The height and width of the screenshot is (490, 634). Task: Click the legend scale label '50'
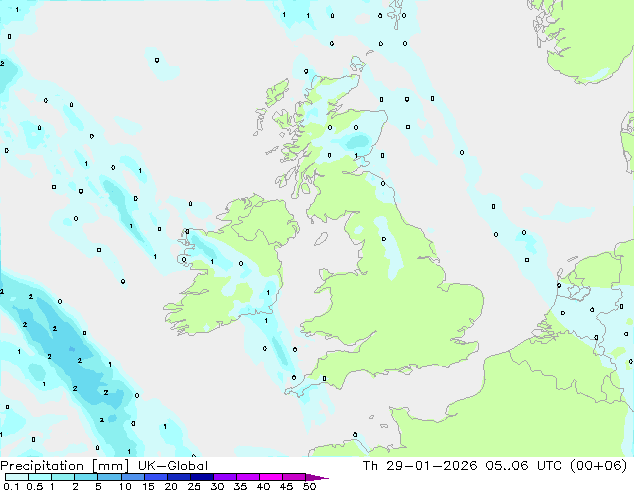(x=309, y=486)
